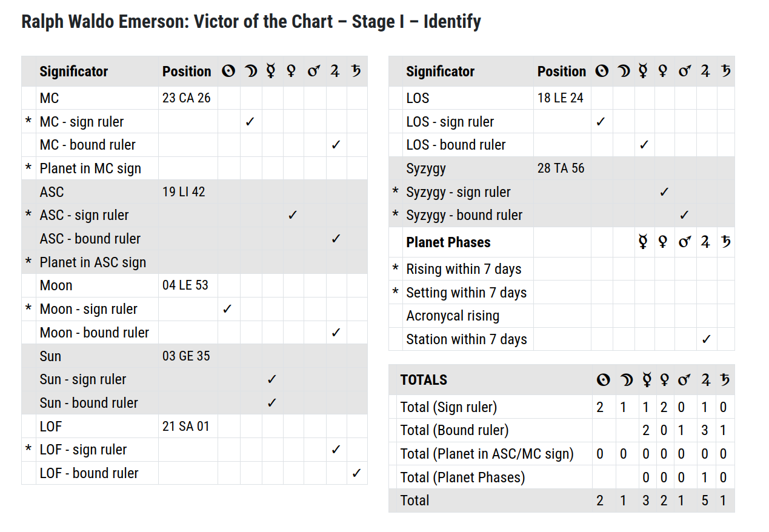This screenshot has width=769, height=532.
Task: Click the Planet Phases row label
Action: (x=448, y=242)
